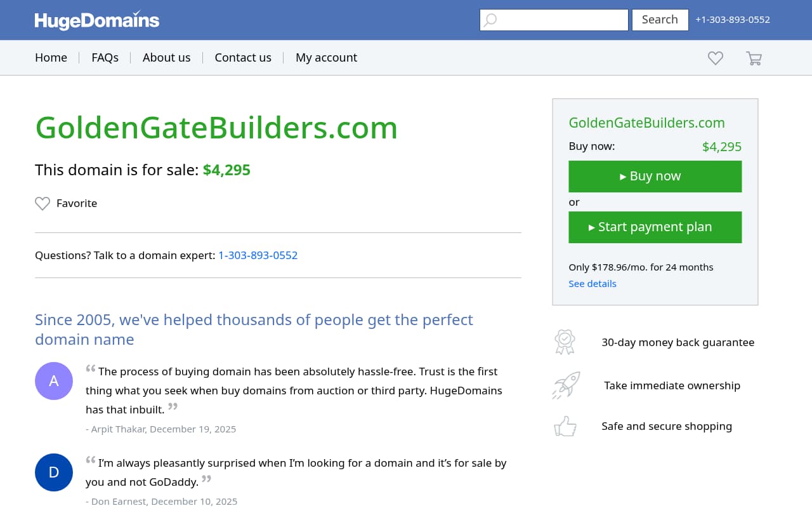Click Don Earnest's avatar circle
Viewport: 812px width, 508px height.
(x=54, y=472)
